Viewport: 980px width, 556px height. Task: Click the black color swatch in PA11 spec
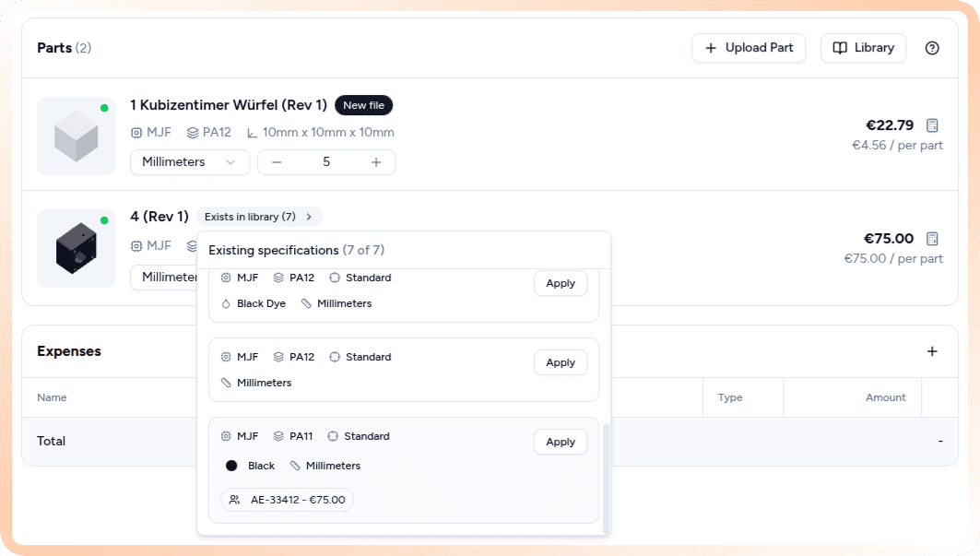pos(231,466)
